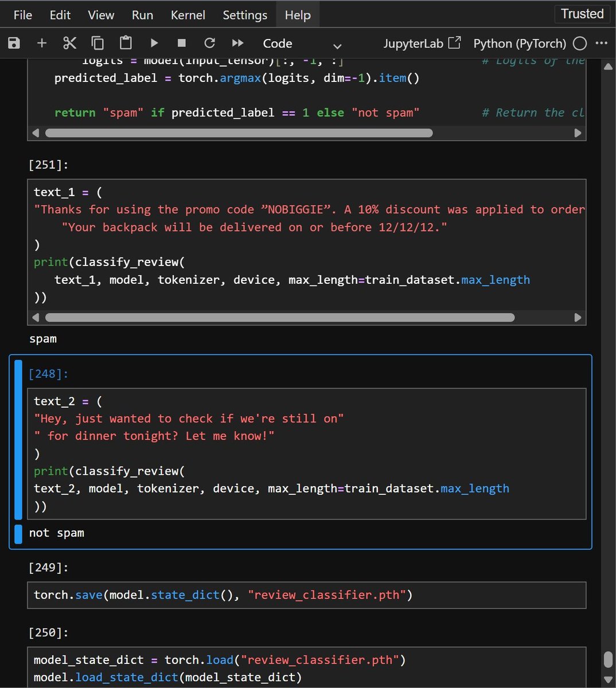Run the selected cell with the play icon
Image resolution: width=616 pixels, height=688 pixels.
(154, 43)
